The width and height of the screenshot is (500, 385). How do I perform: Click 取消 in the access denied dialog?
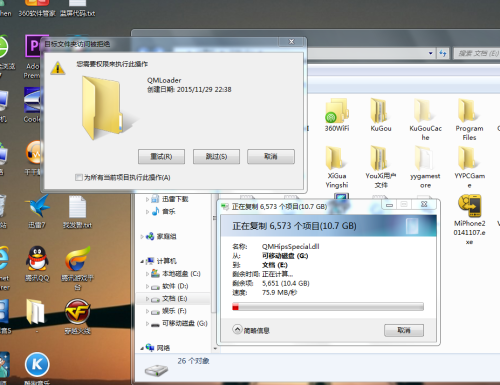(271, 156)
